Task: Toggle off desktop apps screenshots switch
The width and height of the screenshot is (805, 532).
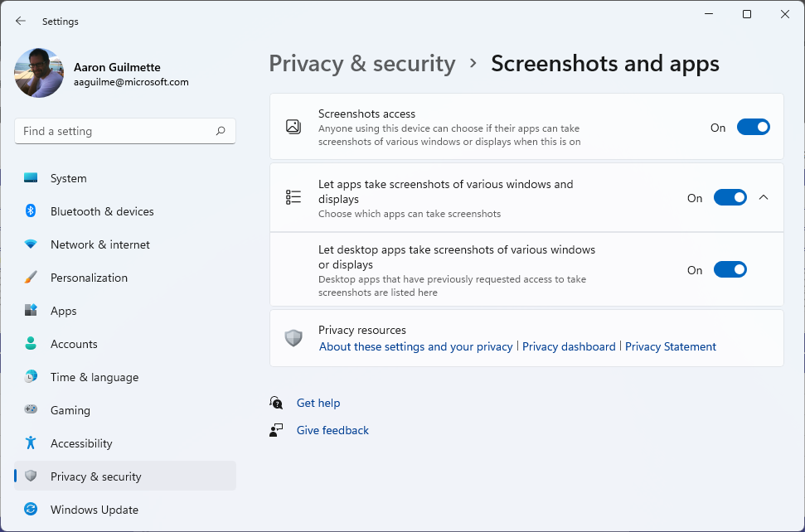Action: (x=730, y=270)
